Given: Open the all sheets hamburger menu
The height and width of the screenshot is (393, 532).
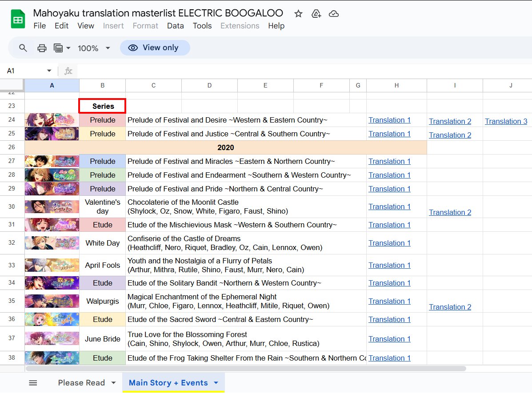Looking at the screenshot, I should pos(33,382).
